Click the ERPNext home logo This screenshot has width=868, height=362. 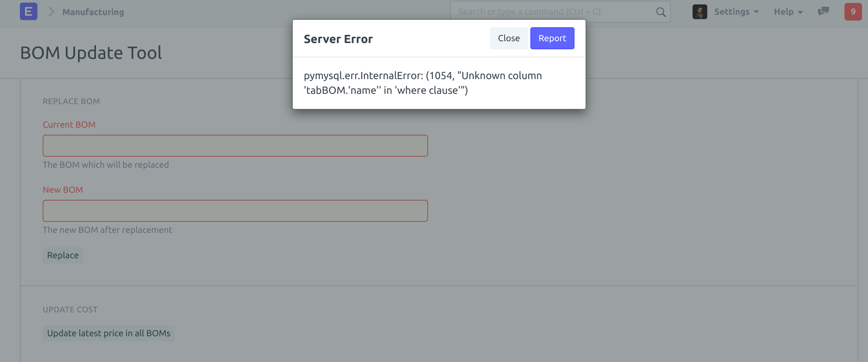28,11
